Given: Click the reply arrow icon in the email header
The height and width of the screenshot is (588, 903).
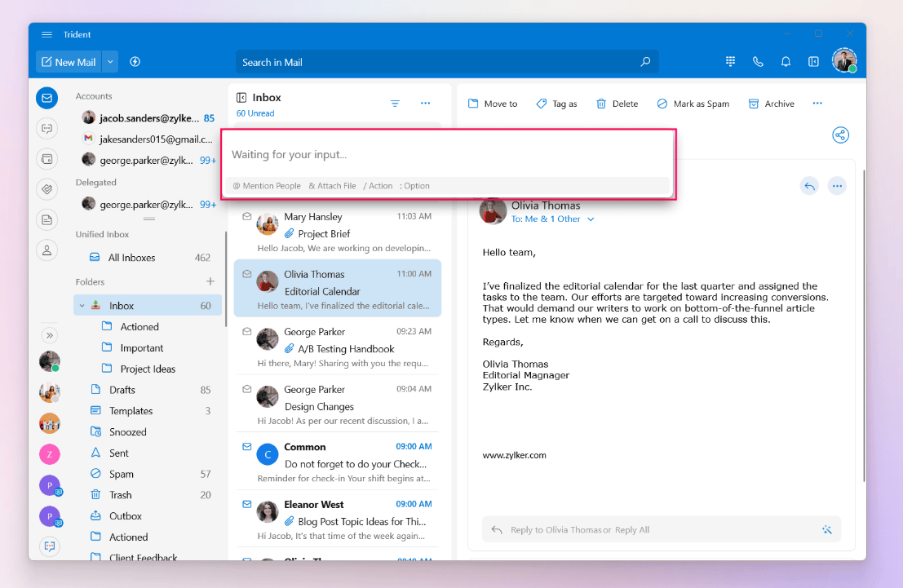Looking at the screenshot, I should [x=809, y=186].
